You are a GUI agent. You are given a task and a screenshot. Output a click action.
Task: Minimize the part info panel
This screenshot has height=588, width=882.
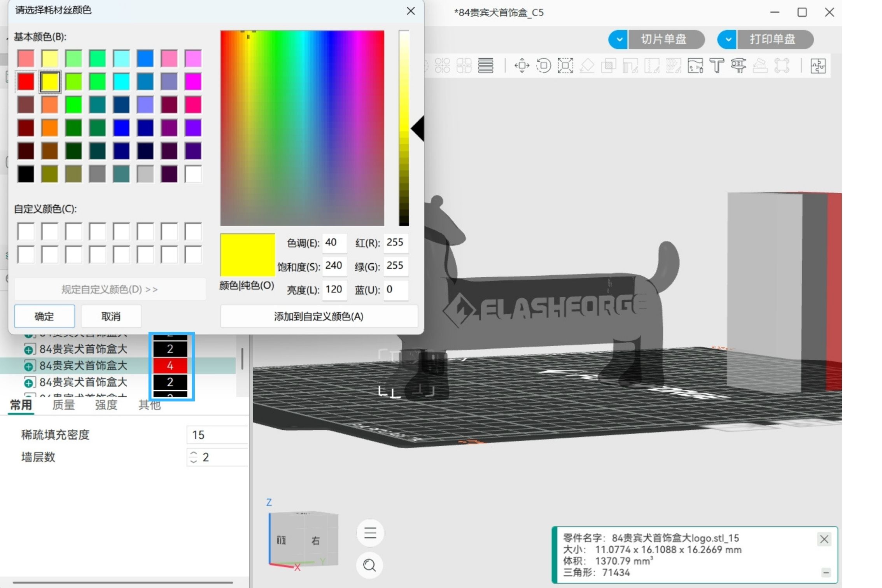coord(826,572)
